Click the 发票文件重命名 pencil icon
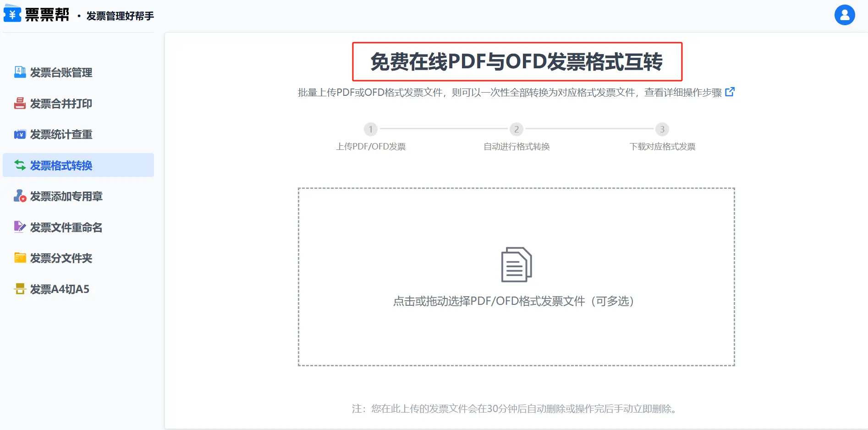 pos(20,227)
